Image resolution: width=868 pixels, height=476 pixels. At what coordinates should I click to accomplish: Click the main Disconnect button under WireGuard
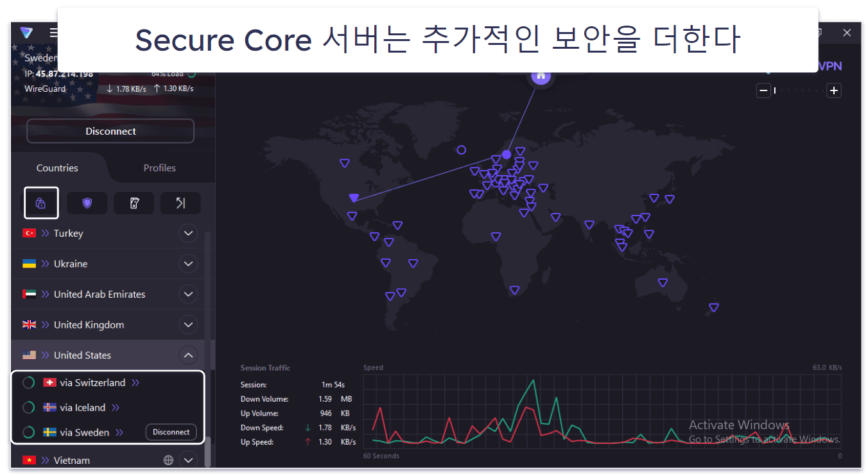click(110, 131)
